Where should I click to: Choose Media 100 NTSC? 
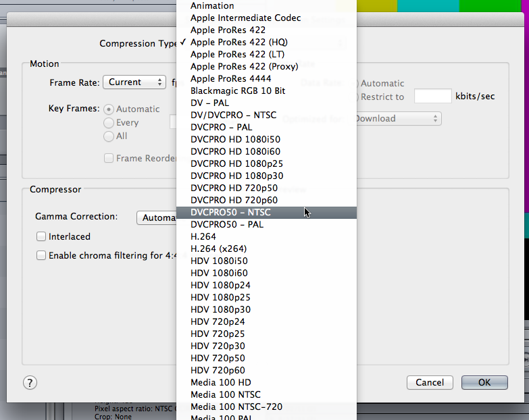266,394
